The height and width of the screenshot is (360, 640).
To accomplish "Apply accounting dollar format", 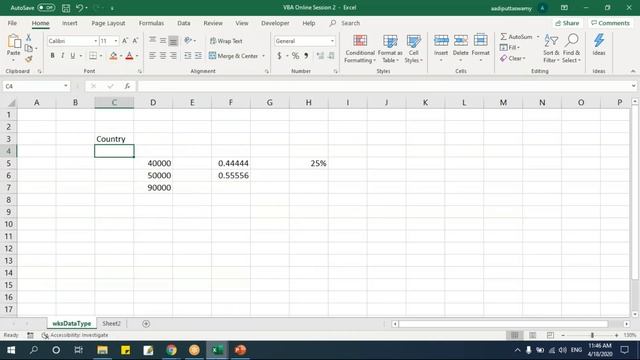I will click(280, 56).
